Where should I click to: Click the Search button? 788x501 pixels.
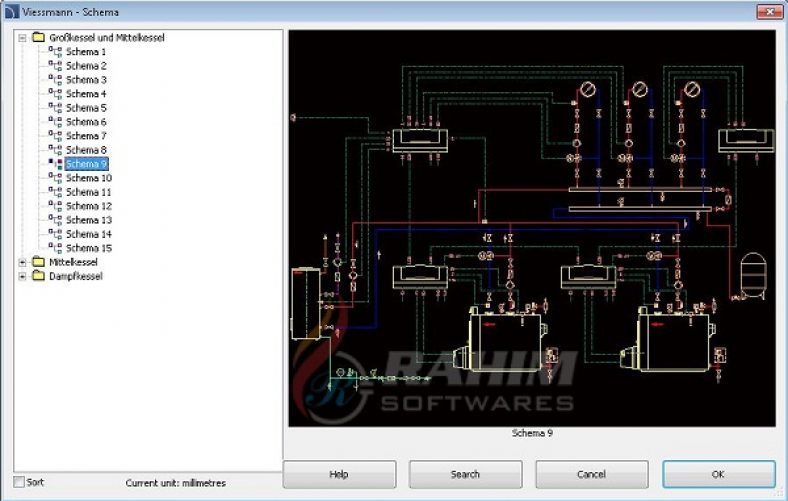465,474
